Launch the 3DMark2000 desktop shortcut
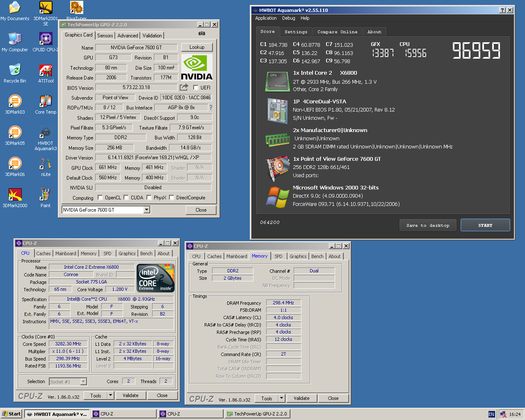The width and height of the screenshot is (525, 420). (15, 198)
